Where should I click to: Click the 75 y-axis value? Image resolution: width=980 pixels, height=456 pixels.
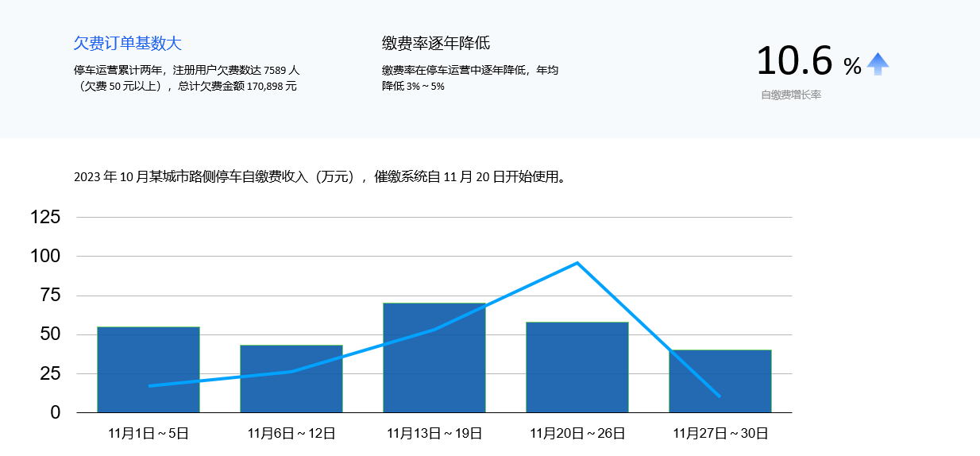[51, 296]
